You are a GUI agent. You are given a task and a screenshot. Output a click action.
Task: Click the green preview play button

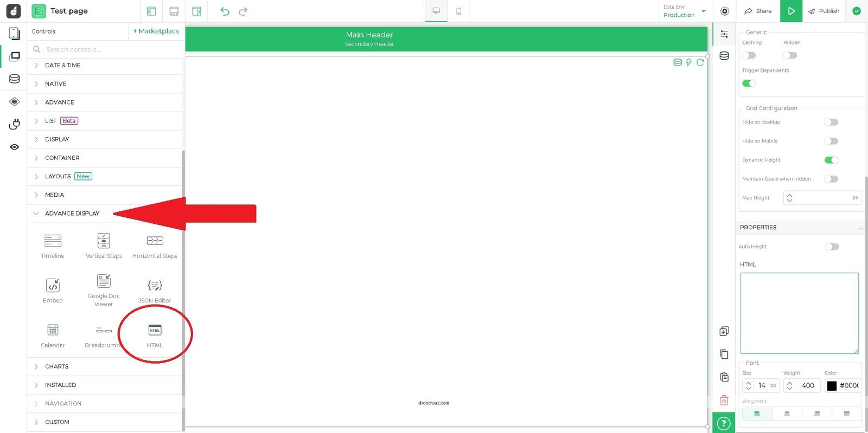(790, 11)
